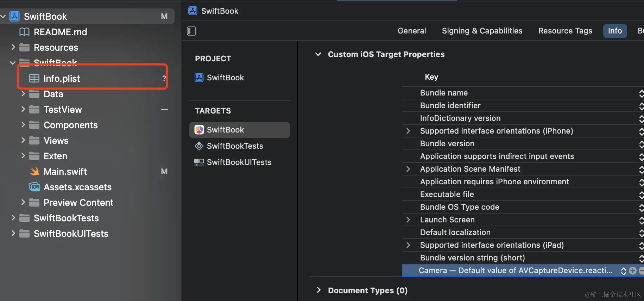Click the Views folder icon
The image size is (644, 301).
coord(34,140)
